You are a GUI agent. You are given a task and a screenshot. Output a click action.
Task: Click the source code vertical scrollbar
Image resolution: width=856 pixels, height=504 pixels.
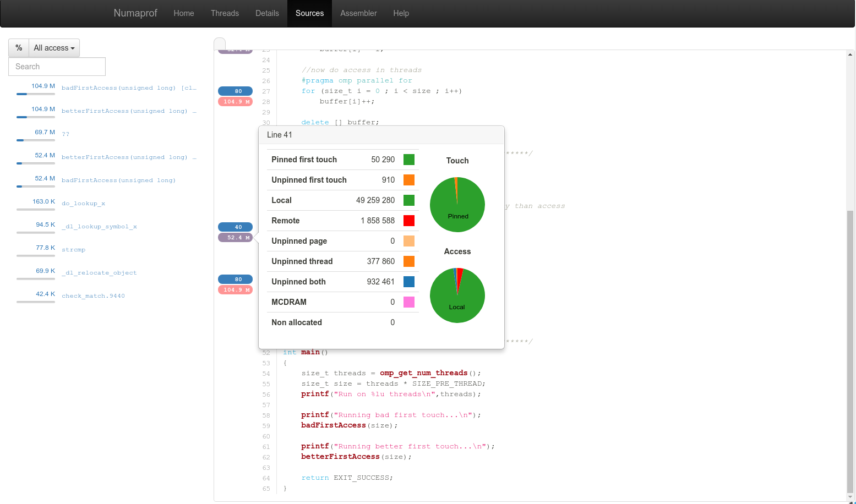tap(850, 352)
